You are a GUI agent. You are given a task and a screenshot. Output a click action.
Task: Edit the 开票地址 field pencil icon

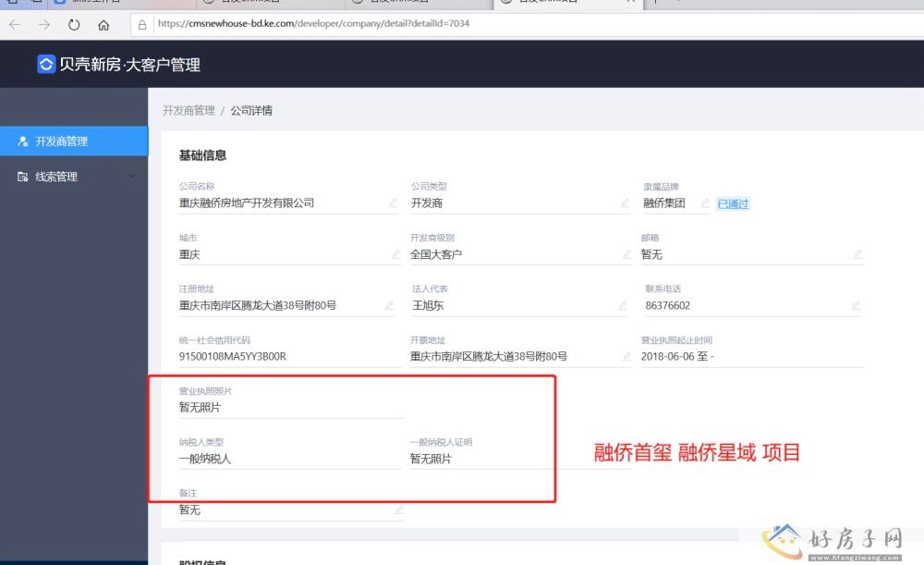pyautogui.click(x=627, y=356)
